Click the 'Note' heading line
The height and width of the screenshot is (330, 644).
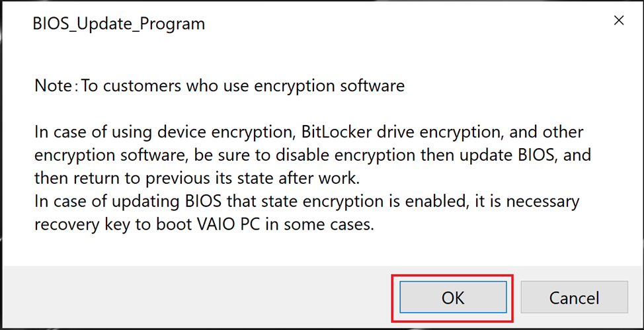point(219,86)
